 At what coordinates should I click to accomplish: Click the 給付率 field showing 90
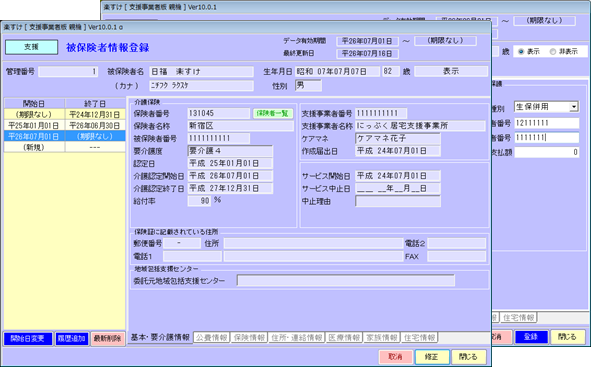tap(199, 201)
